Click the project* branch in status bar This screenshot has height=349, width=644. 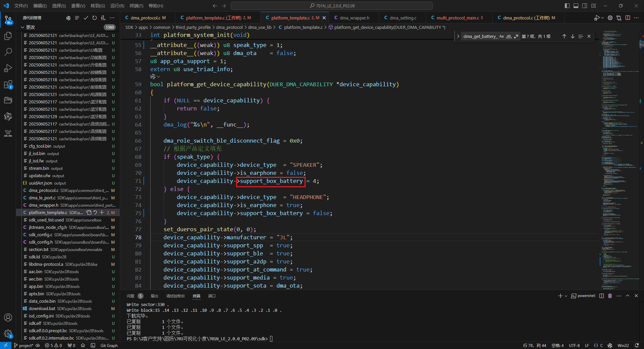click(23, 345)
